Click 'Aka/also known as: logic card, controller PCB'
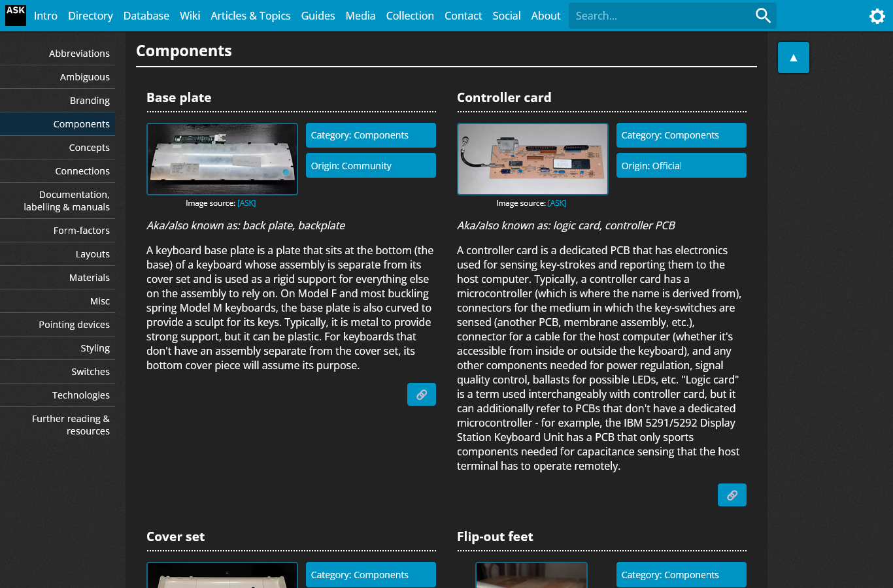The height and width of the screenshot is (588, 893). point(566,225)
